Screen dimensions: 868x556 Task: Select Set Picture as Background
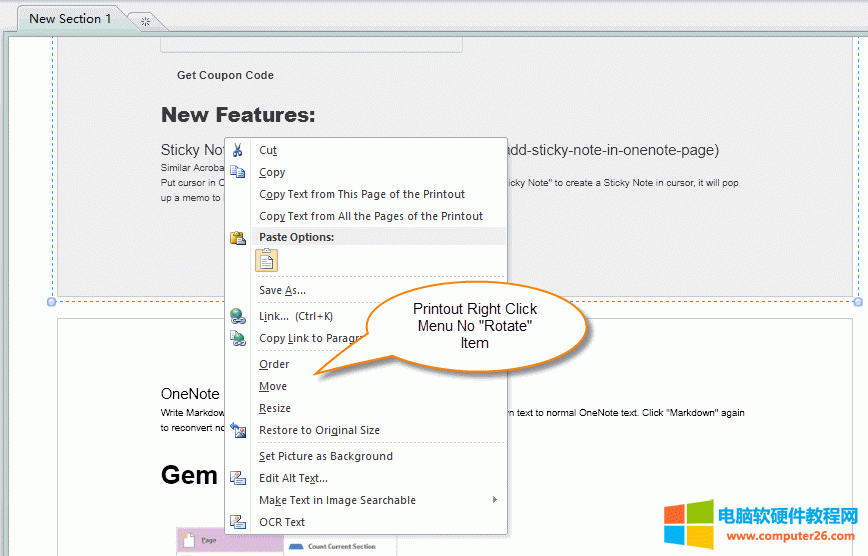point(326,456)
